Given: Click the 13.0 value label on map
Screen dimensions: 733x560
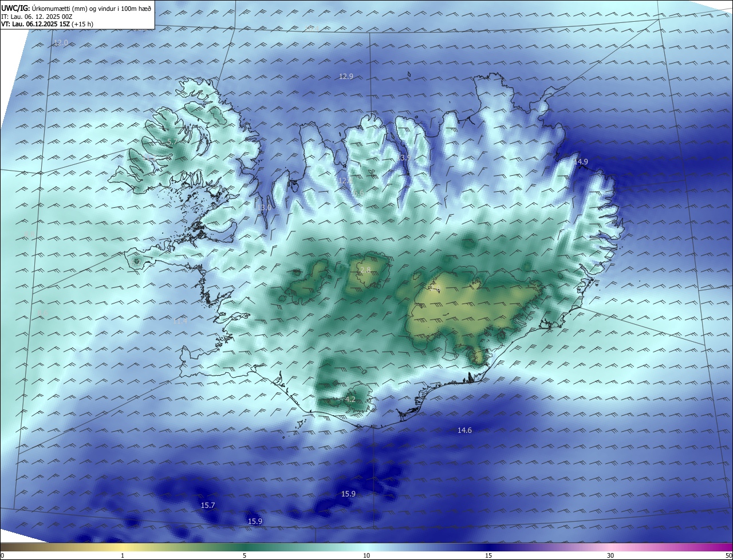Looking at the screenshot, I should click(263, 207).
